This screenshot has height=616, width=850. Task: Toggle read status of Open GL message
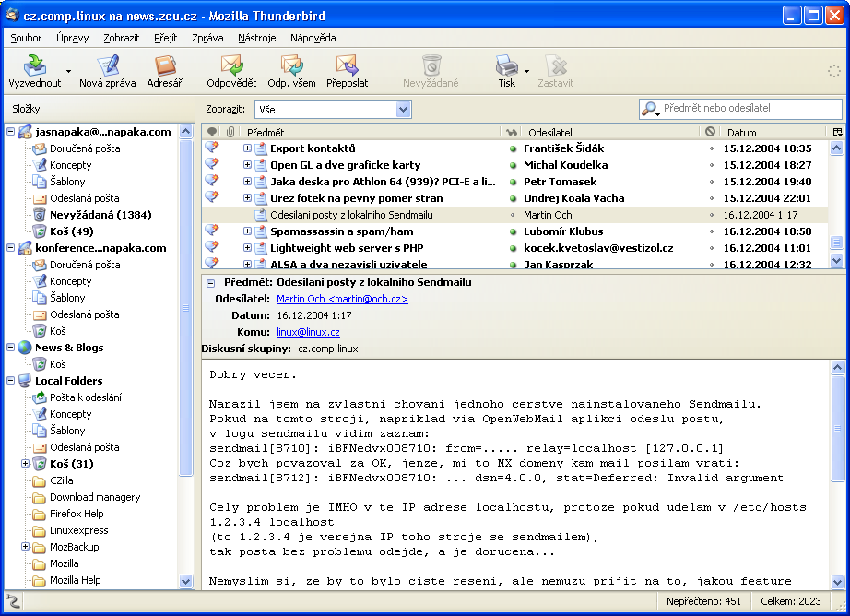coord(514,165)
